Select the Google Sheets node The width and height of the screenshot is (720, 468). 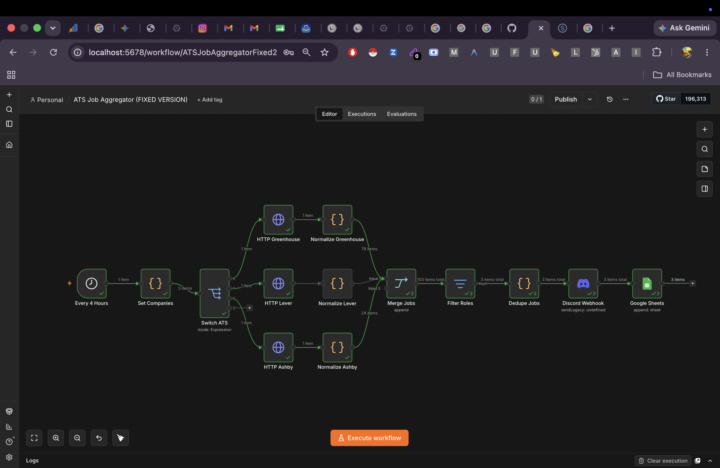pos(647,284)
